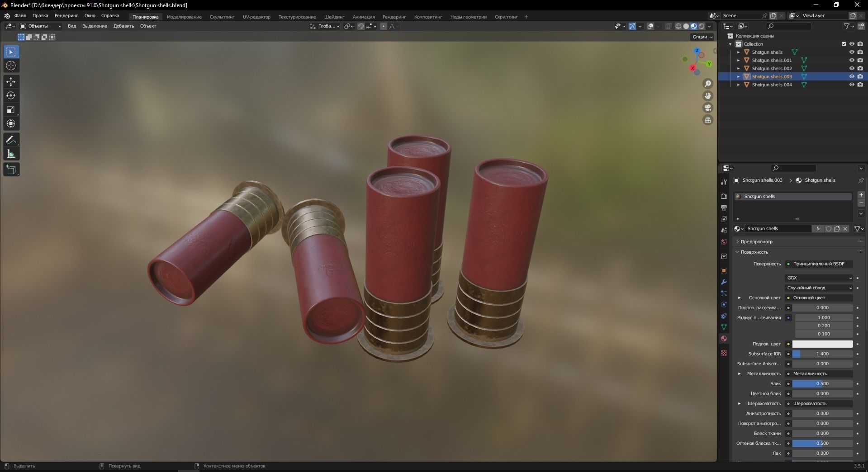Open the Файл menu
The height and width of the screenshot is (472, 868).
click(20, 15)
